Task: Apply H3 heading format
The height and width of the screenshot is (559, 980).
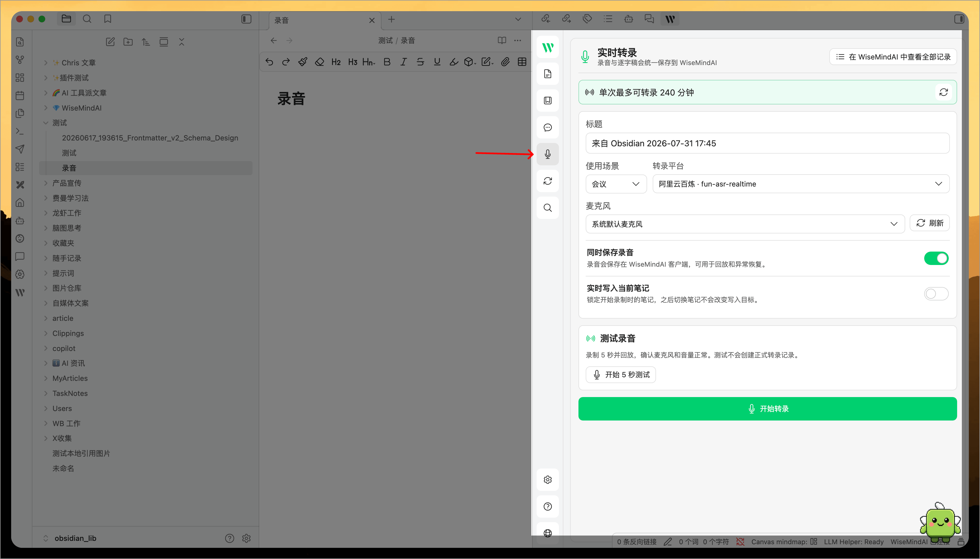Action: (x=352, y=62)
